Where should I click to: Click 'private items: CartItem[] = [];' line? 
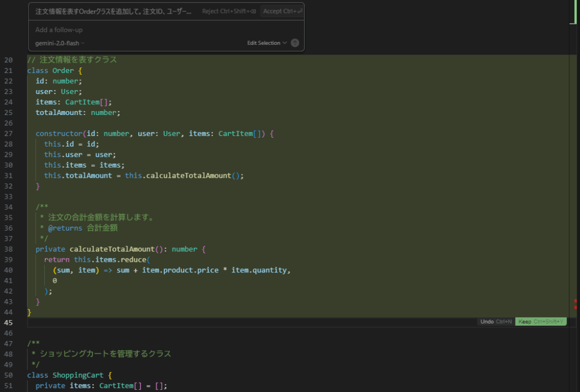(x=101, y=386)
